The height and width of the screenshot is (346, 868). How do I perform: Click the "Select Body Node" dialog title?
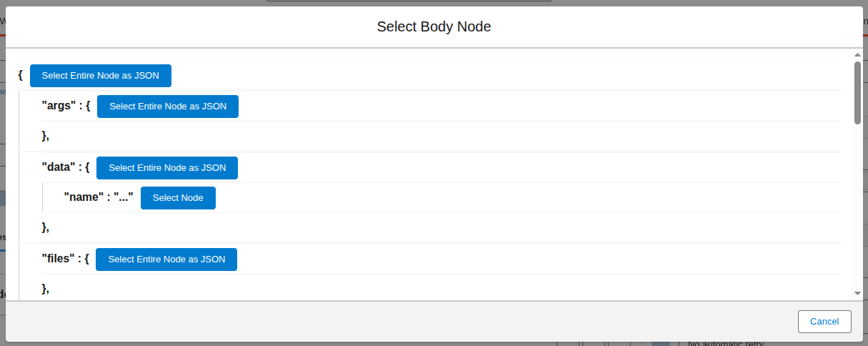point(434,27)
